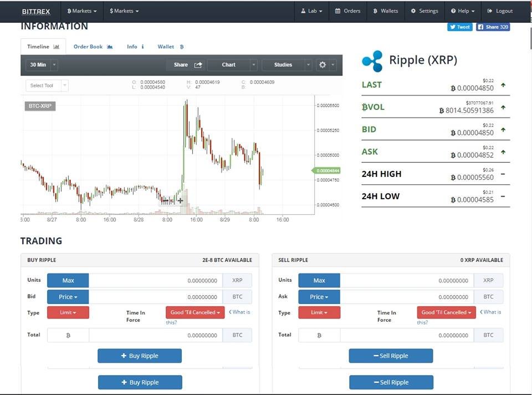Switch to the Order Book tab
Viewport: 532px width, 395px height.
click(93, 47)
